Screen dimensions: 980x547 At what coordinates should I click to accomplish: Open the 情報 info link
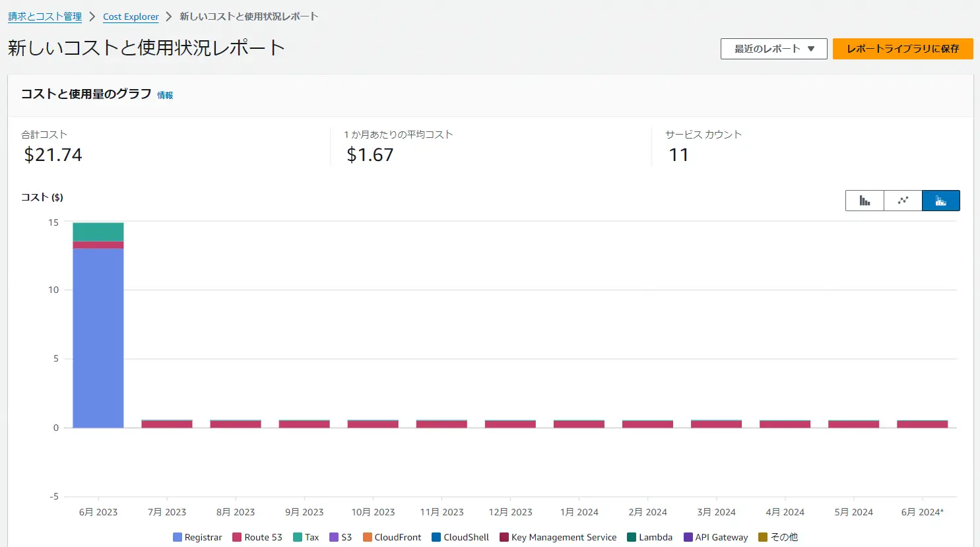tap(165, 96)
